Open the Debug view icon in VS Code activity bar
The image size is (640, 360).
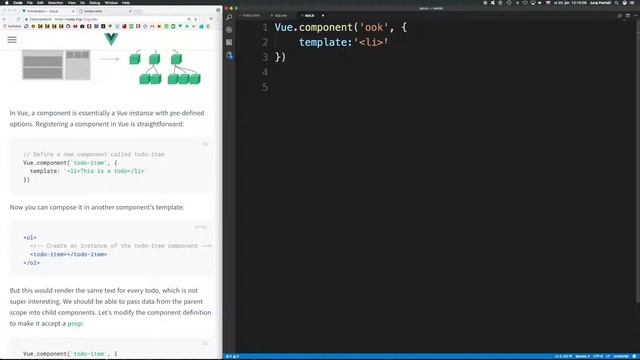pyautogui.click(x=229, y=30)
